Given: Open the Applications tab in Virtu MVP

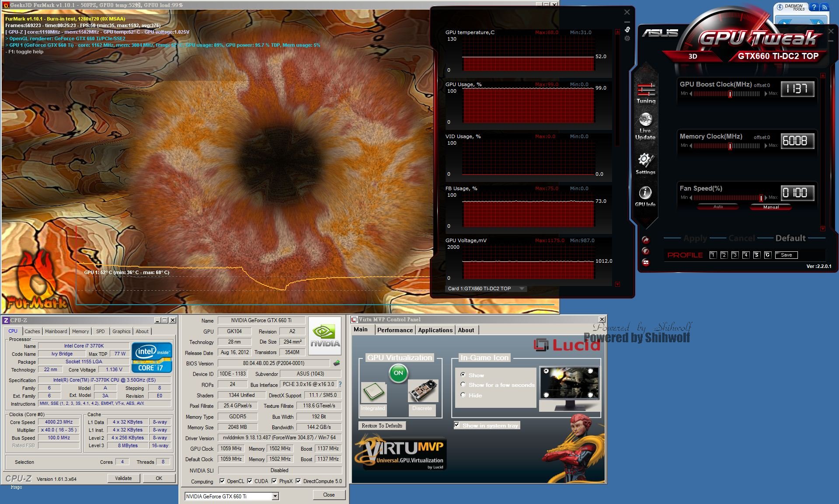Looking at the screenshot, I should pos(435,330).
